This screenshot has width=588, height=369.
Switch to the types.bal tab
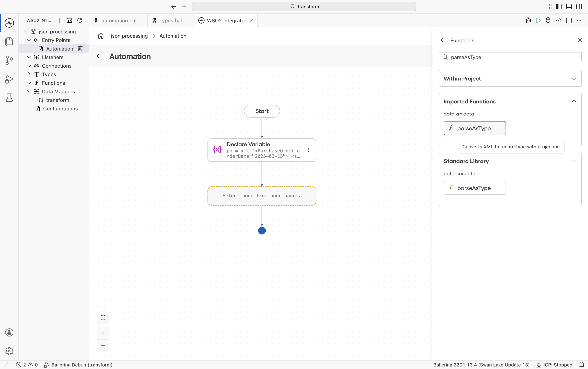pos(171,20)
